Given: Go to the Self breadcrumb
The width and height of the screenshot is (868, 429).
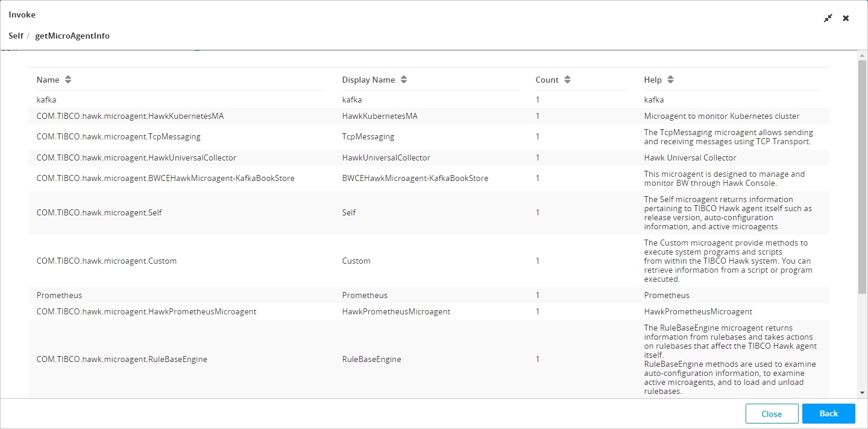Looking at the screenshot, I should (x=16, y=36).
